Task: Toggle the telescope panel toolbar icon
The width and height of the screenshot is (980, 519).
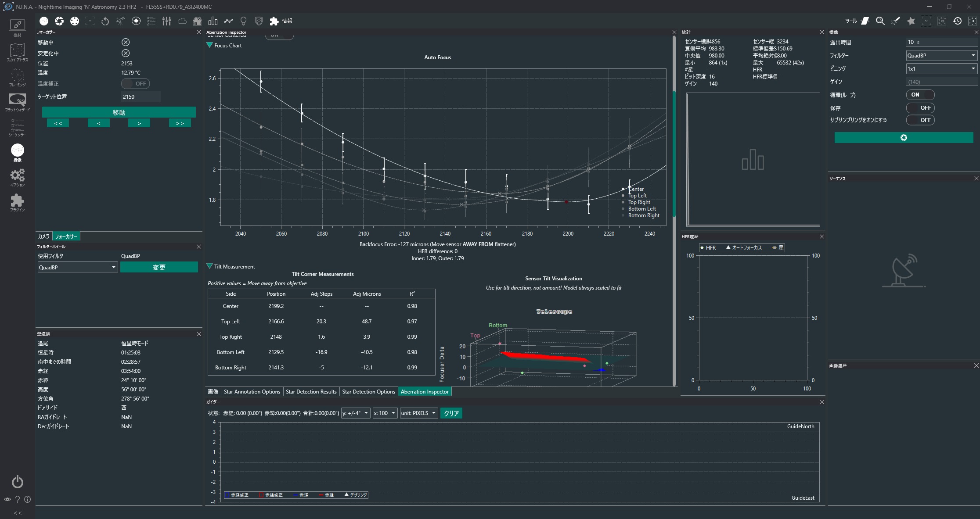Action: [x=120, y=21]
